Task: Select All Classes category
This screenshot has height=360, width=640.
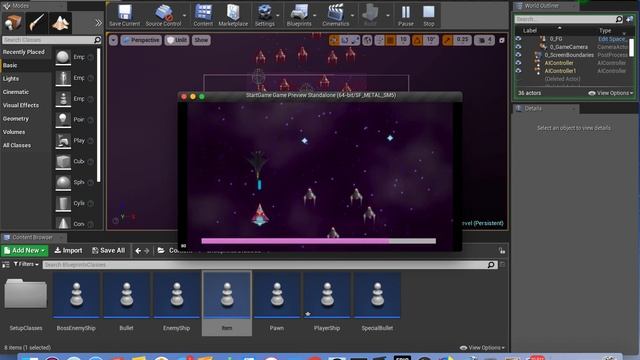Action: [x=17, y=145]
